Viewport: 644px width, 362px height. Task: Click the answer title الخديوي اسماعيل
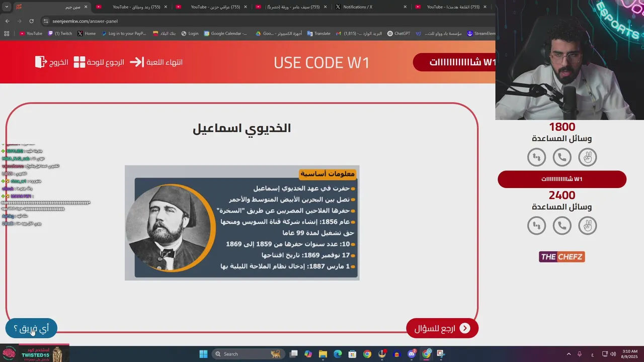tap(242, 128)
